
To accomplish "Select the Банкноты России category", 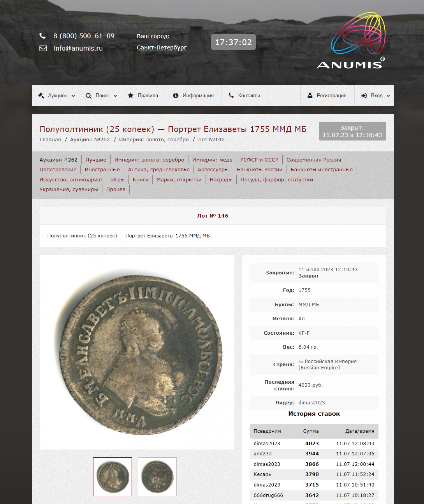I will pos(260,169).
